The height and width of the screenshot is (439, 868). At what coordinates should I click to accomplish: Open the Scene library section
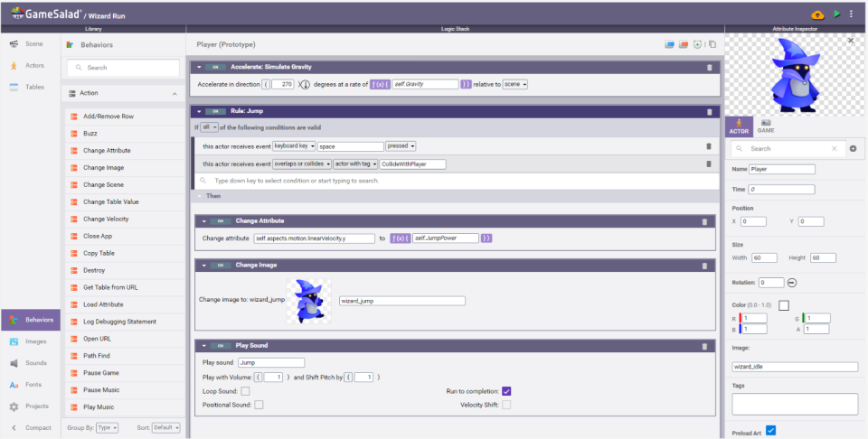[31, 43]
